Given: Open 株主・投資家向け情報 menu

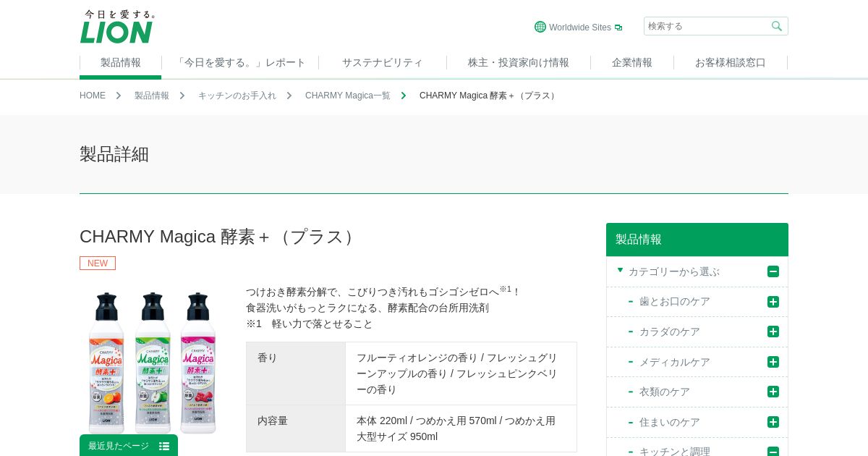Looking at the screenshot, I should point(519,62).
